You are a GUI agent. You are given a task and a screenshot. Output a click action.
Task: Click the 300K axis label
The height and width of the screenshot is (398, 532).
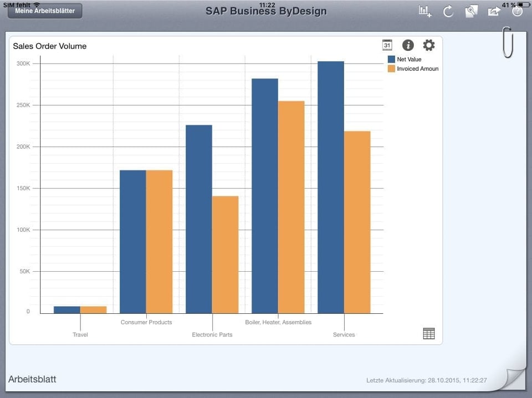click(23, 64)
